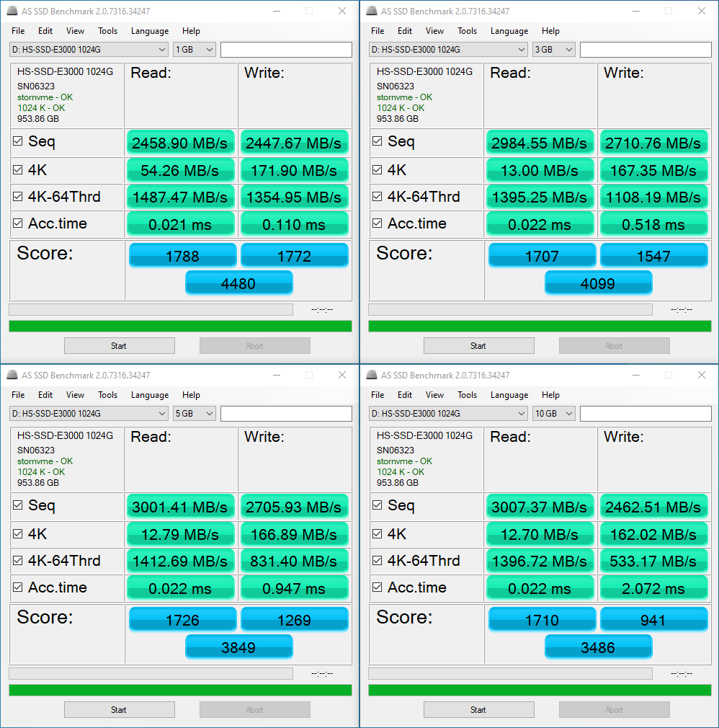This screenshot has height=728, width=719.
Task: Click the 4K-64Thrd read value 1487.47 MB/s
Action: [x=180, y=197]
